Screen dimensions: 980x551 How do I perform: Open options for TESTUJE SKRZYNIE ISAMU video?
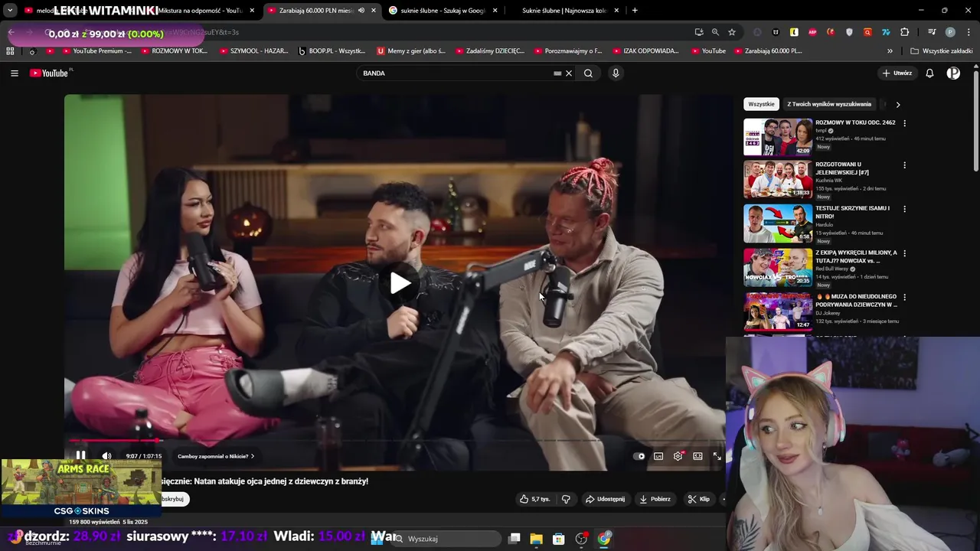[x=904, y=209]
